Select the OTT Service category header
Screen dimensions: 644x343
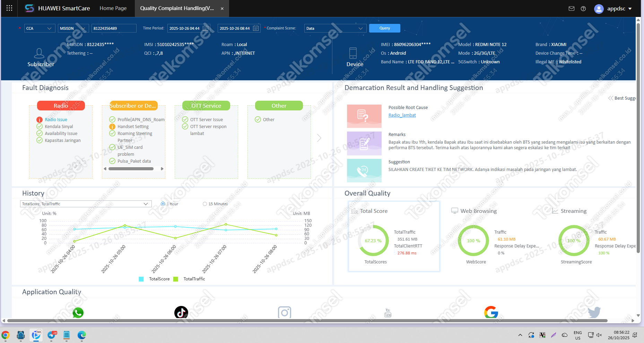pyautogui.click(x=206, y=106)
